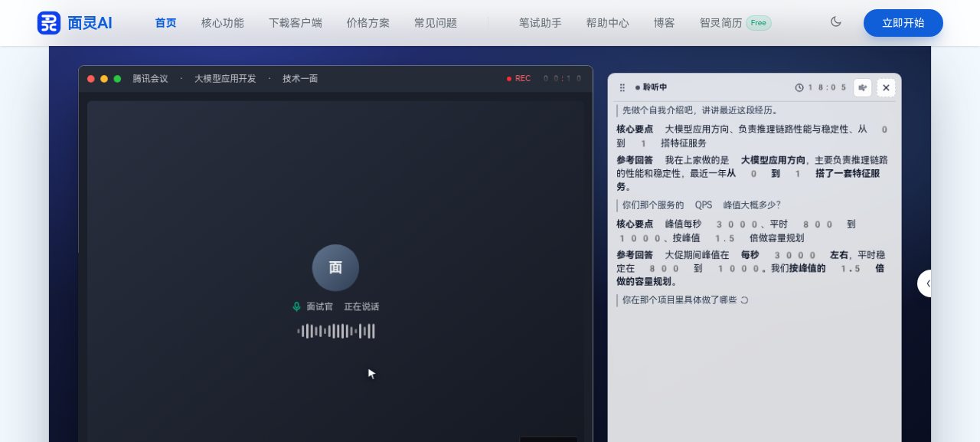Close the assistant panel with X
The image size is (980, 442).
886,87
